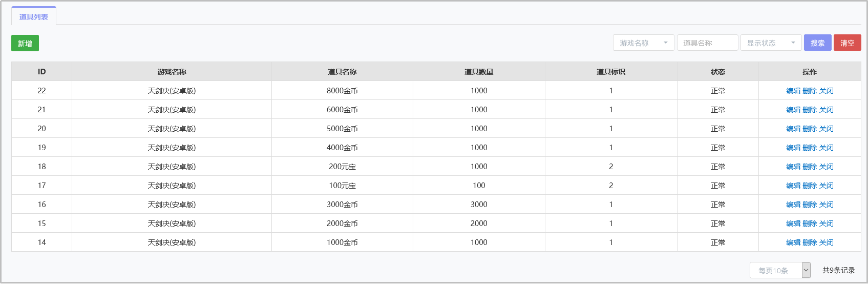
Task: Edit the item with ID 22
Action: click(793, 91)
